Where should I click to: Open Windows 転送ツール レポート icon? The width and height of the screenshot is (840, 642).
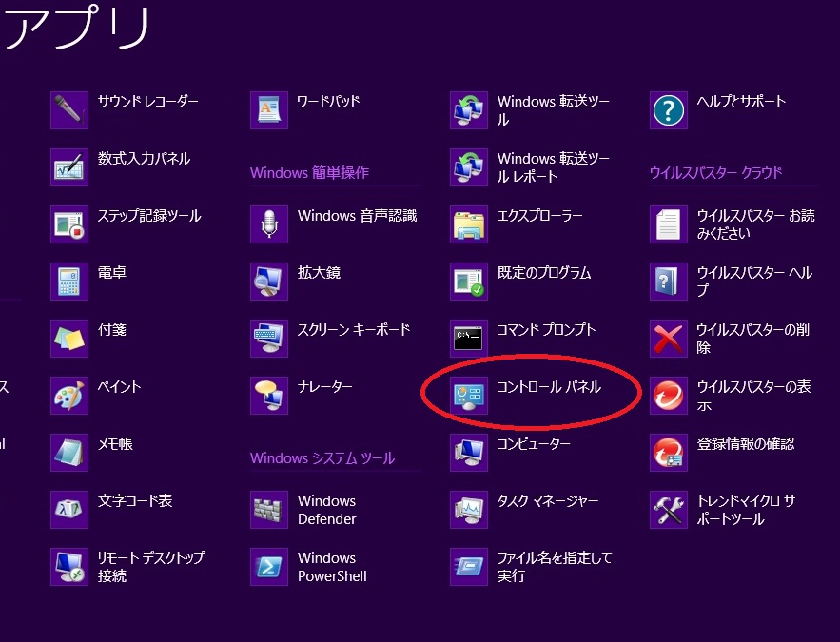coord(469,167)
